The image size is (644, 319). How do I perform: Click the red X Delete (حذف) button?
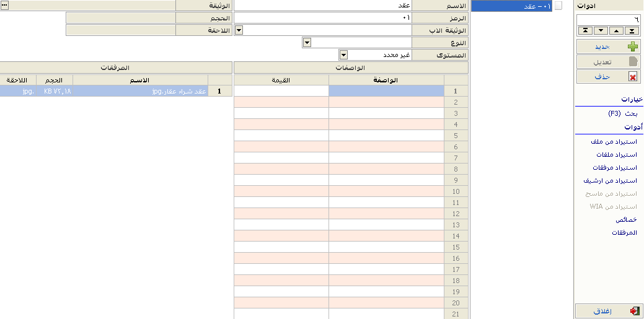tap(607, 76)
